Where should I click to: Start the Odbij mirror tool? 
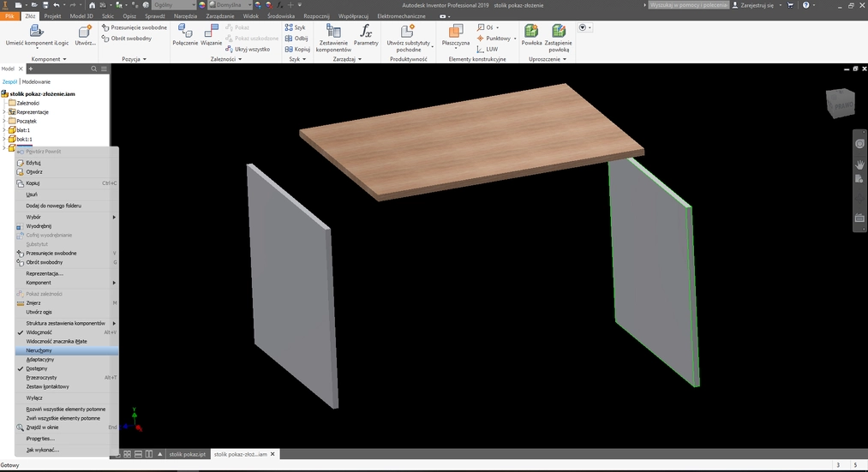(296, 39)
